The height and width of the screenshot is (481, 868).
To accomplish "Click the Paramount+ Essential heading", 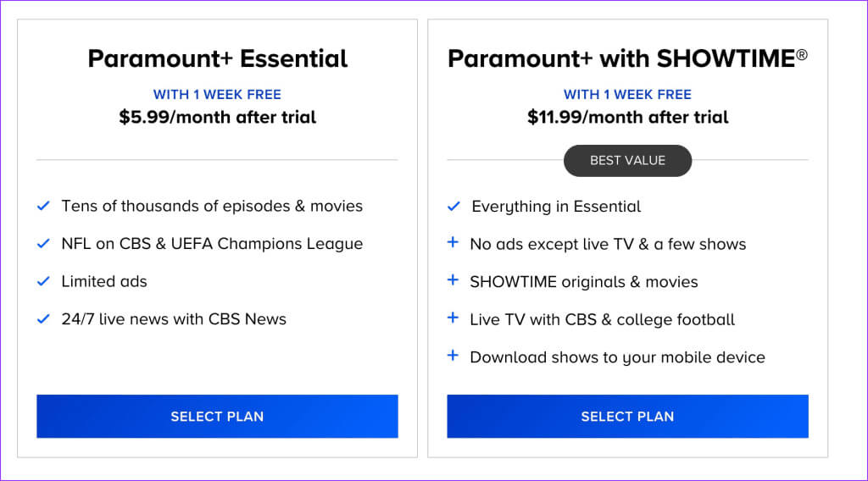I will click(217, 58).
